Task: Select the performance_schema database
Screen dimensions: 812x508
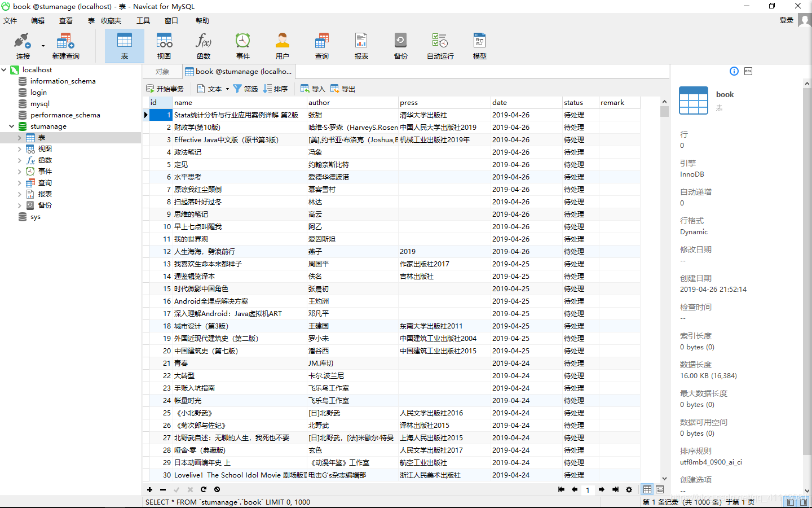Action: (65, 115)
